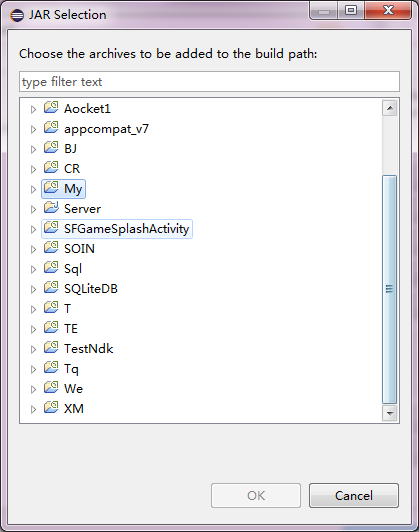Expand the BJ project node
Viewport: 419px width, 532px height.
tap(33, 149)
